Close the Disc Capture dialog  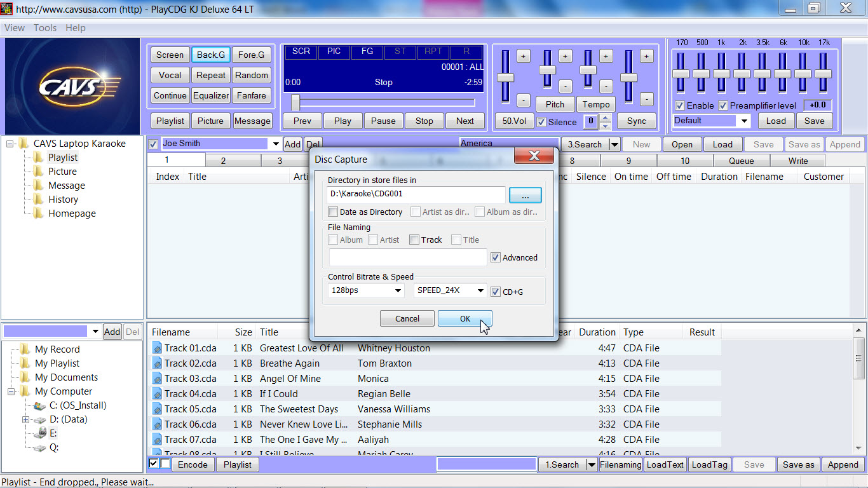534,156
